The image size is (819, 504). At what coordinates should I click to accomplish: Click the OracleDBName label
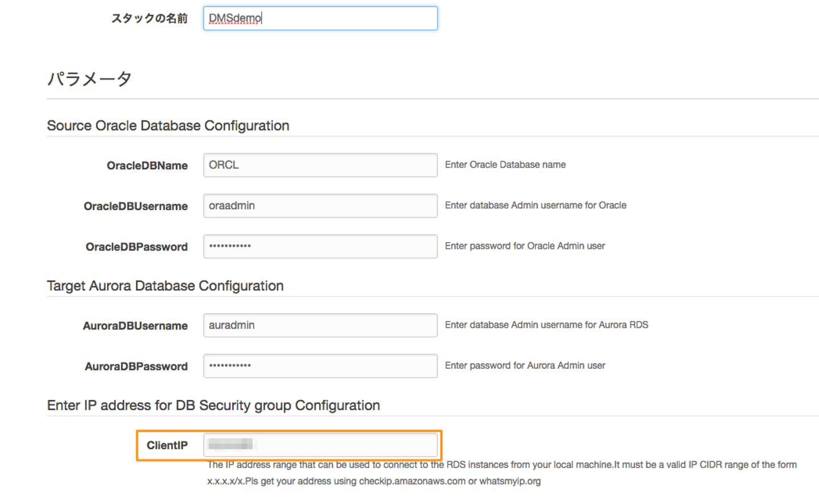147,166
